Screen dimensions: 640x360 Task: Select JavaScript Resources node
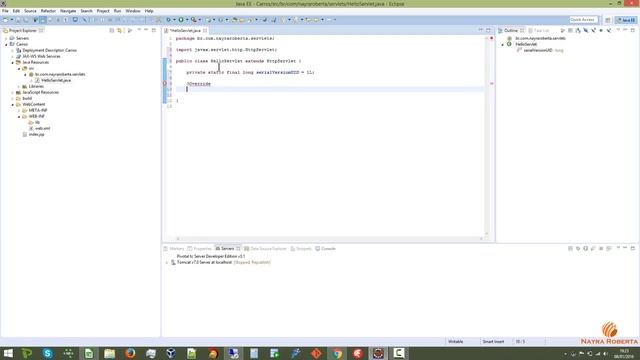(x=40, y=92)
